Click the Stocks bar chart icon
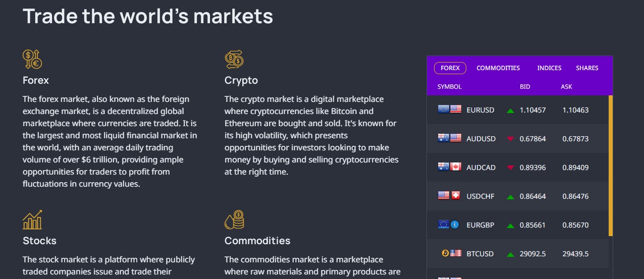The width and height of the screenshot is (644, 279). [x=32, y=220]
